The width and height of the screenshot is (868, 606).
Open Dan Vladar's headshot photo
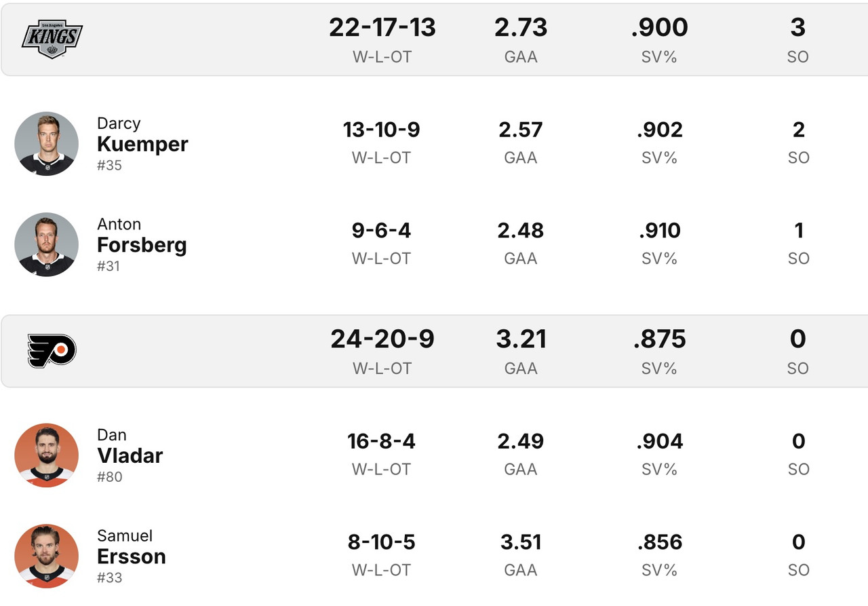[x=46, y=455]
